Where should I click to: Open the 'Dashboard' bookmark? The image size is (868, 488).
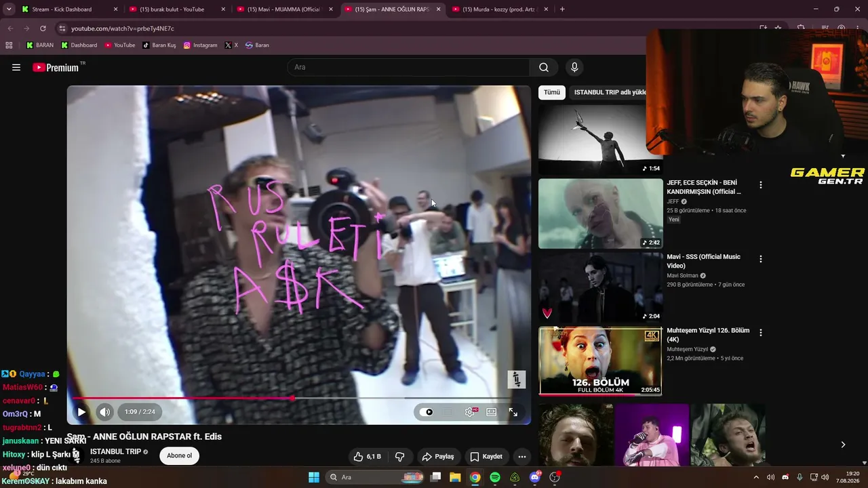click(x=79, y=45)
